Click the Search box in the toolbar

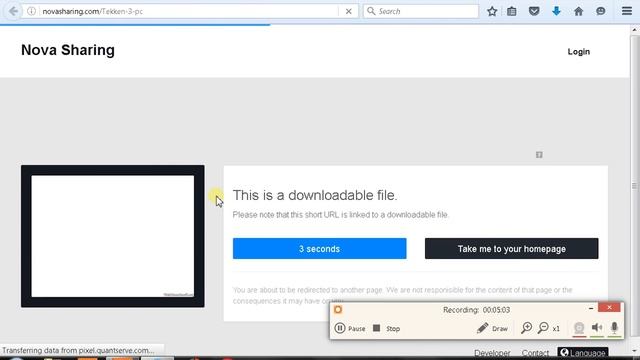point(421,11)
